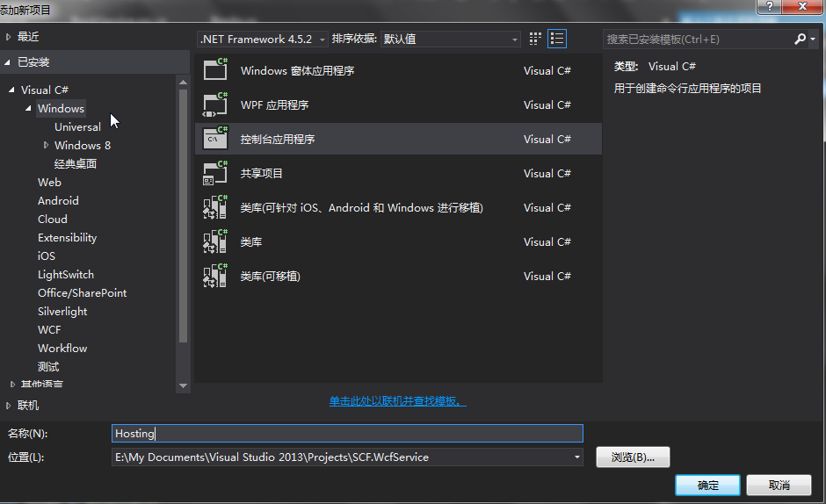
Task: Collapse the Windows tree node
Action: pos(28,109)
